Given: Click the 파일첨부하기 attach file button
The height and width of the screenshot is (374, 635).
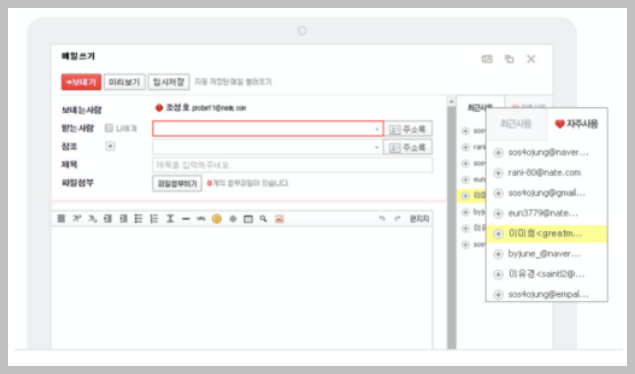Looking at the screenshot, I should (177, 183).
